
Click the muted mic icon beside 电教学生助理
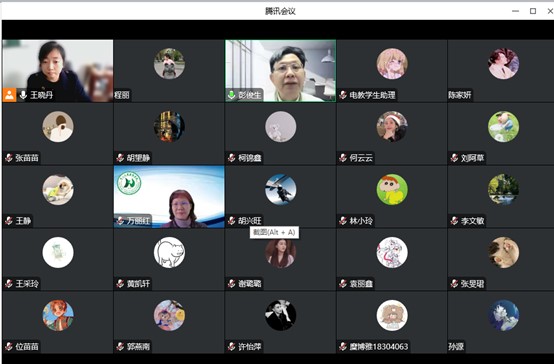coord(343,95)
